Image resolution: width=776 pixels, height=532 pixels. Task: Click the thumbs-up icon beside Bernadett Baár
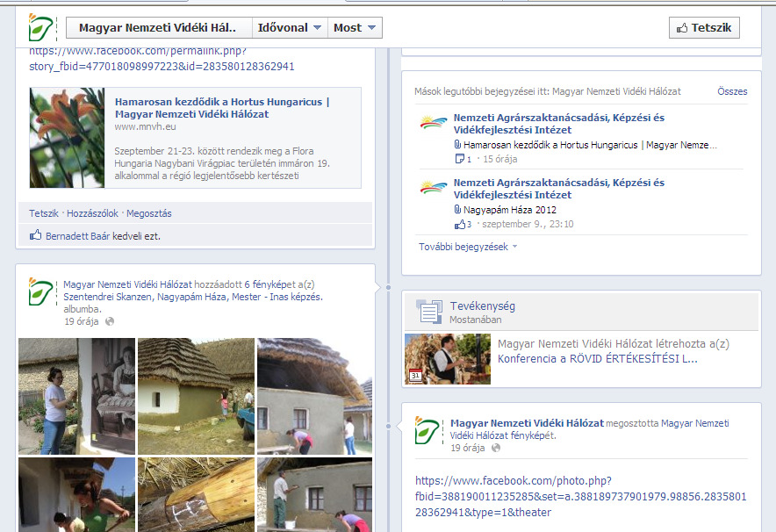[36, 235]
